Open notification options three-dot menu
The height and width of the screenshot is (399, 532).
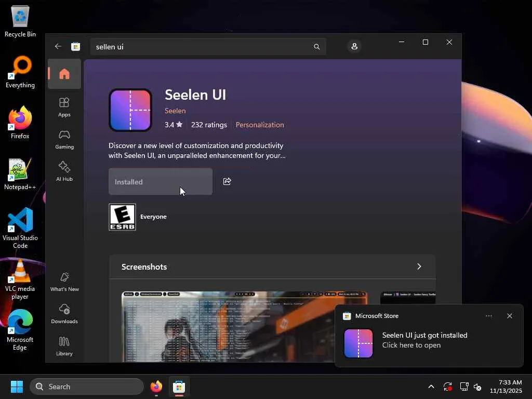(x=488, y=316)
